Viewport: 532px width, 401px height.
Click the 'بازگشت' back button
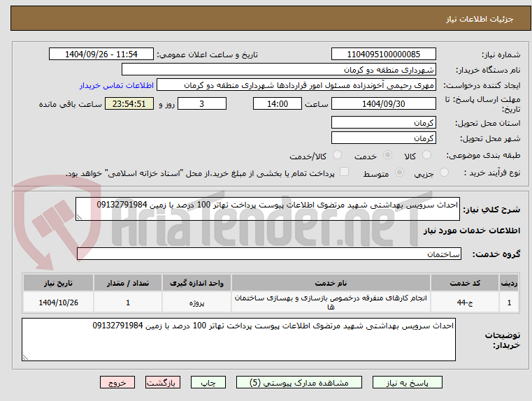coord(163,382)
